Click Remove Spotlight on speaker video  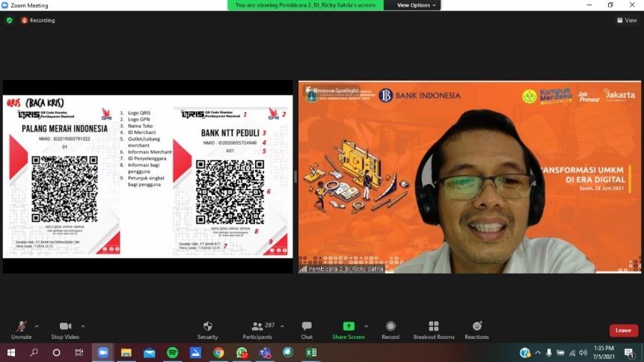click(x=332, y=90)
